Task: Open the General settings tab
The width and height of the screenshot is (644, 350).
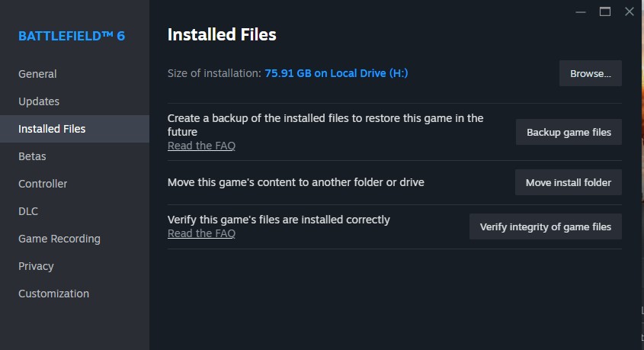Action: point(37,74)
